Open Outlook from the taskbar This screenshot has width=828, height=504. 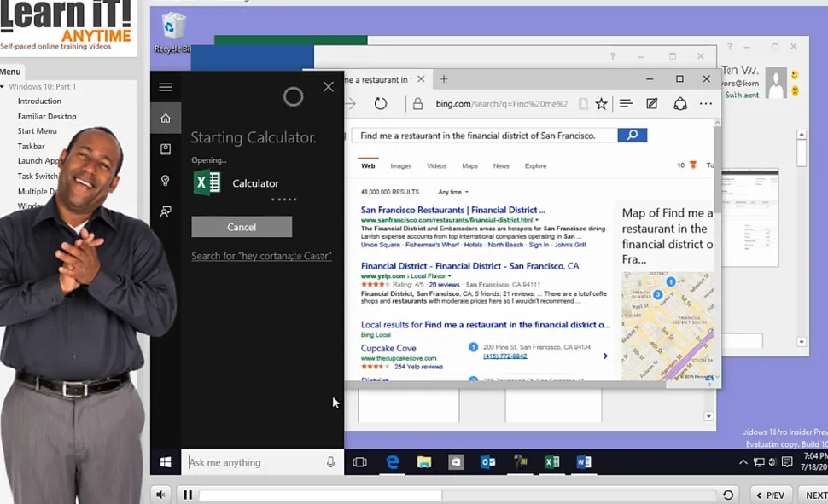tap(488, 462)
